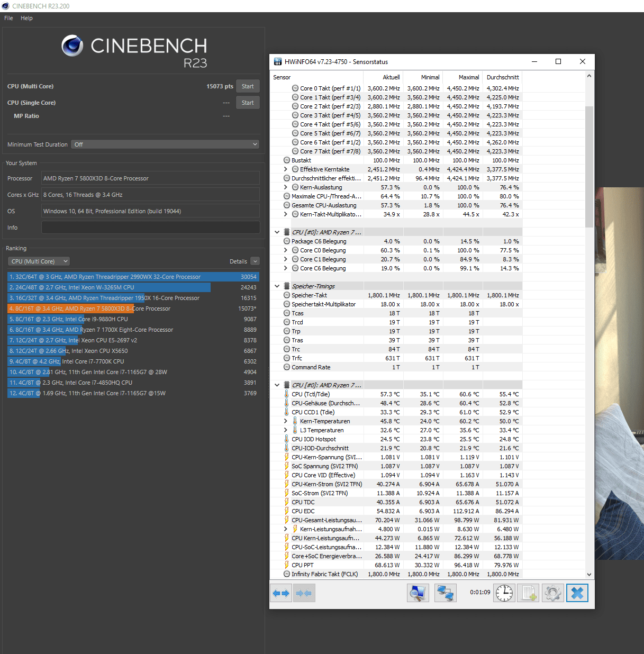Click the lightning icon for CPU TDC
The width and height of the screenshot is (644, 654).
pos(287,502)
